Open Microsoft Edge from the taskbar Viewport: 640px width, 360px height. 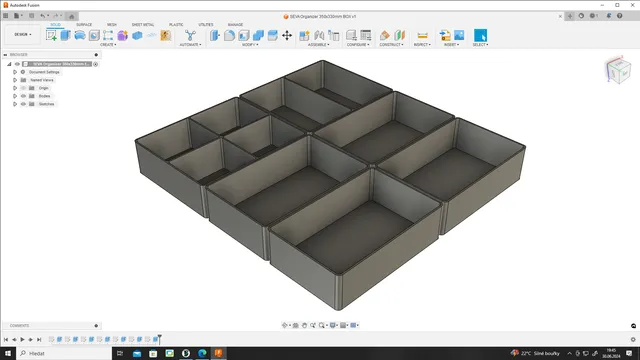[x=202, y=353]
